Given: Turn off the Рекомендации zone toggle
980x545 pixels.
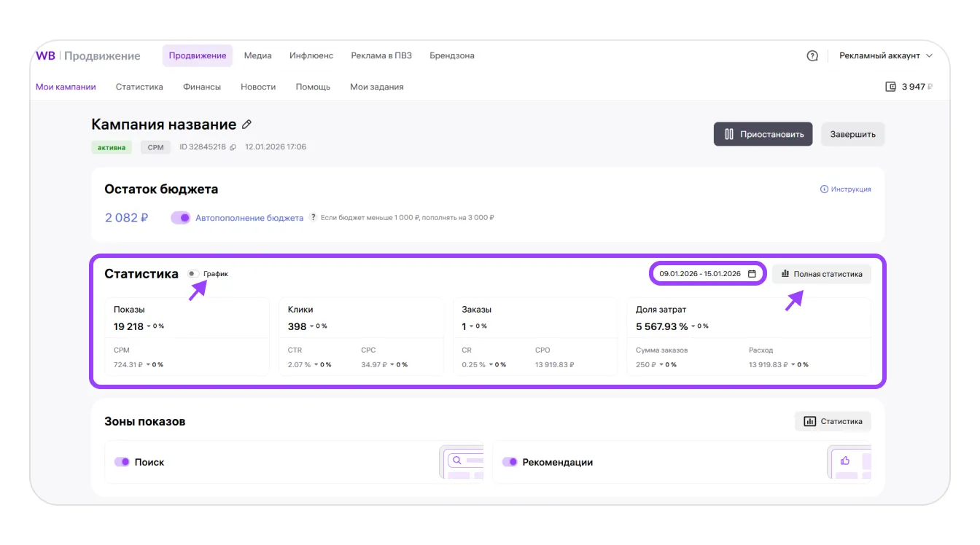Looking at the screenshot, I should (x=510, y=462).
